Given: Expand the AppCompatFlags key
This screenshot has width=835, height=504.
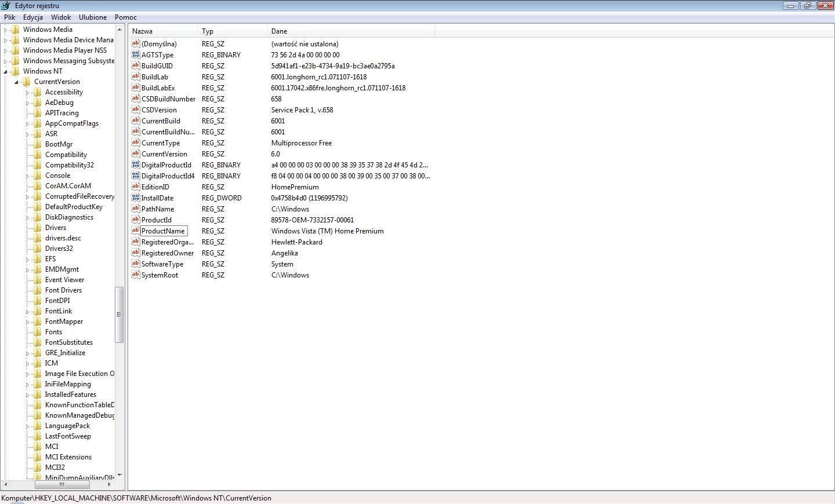Looking at the screenshot, I should 27,124.
